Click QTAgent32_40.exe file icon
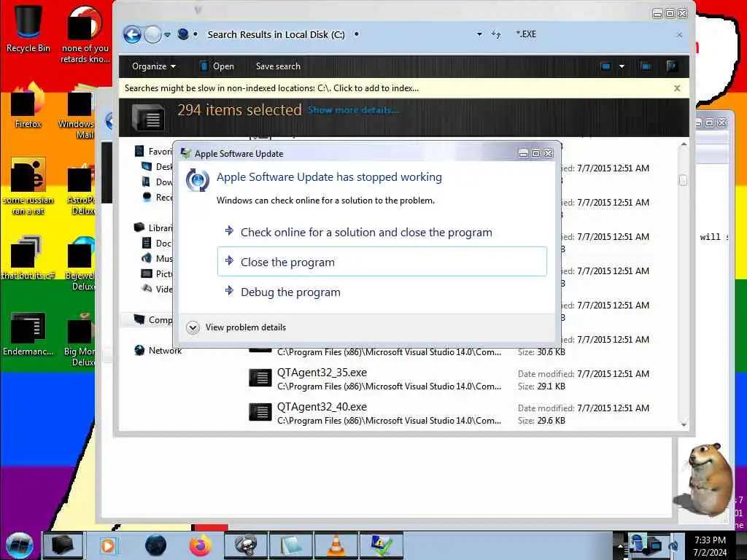 coord(260,413)
